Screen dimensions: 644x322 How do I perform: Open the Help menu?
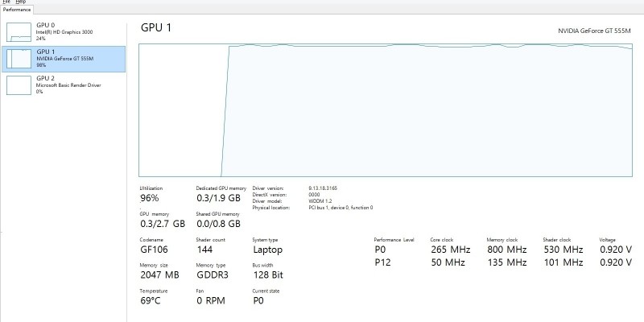21,2
